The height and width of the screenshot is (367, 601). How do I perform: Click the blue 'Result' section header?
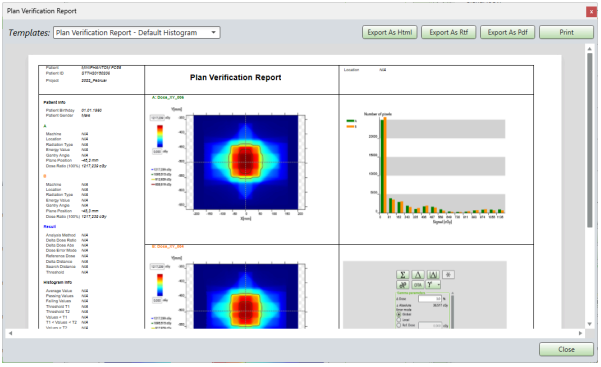click(50, 227)
